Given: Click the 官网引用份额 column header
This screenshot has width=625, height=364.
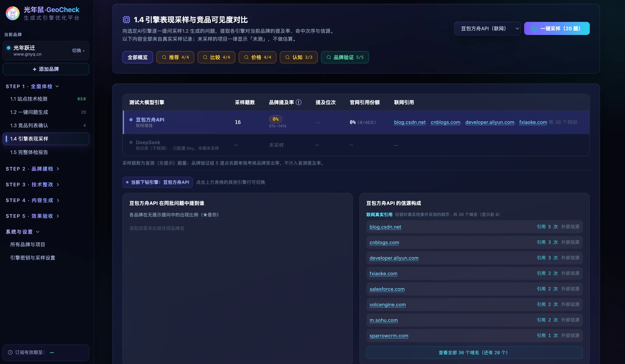Looking at the screenshot, I should (365, 102).
